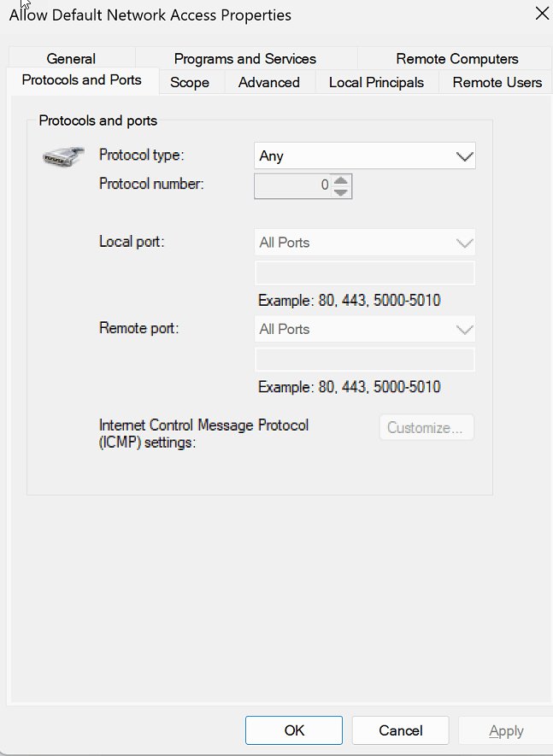The width and height of the screenshot is (553, 756).
Task: Switch to the General tab
Action: 72,58
